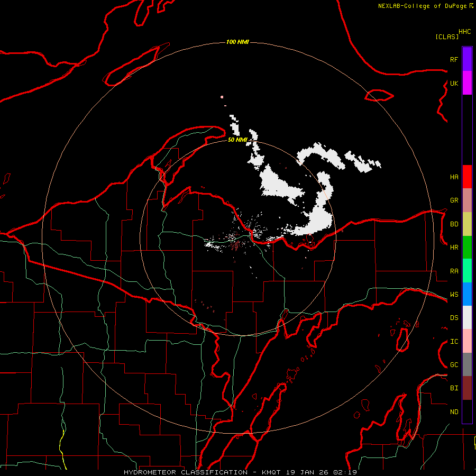The width and height of the screenshot is (476, 476).
Task: Click the 100 NMI range ring label
Action: coord(237,42)
